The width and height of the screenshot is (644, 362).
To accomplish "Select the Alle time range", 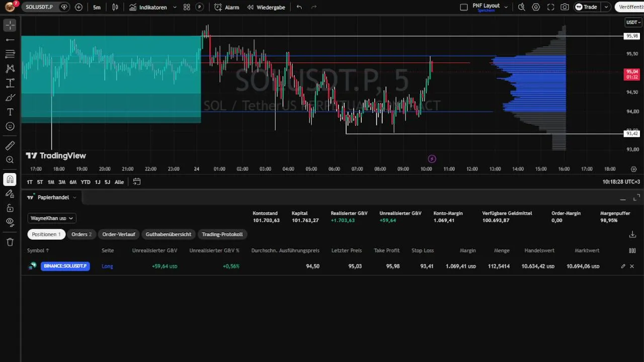I will (x=119, y=182).
